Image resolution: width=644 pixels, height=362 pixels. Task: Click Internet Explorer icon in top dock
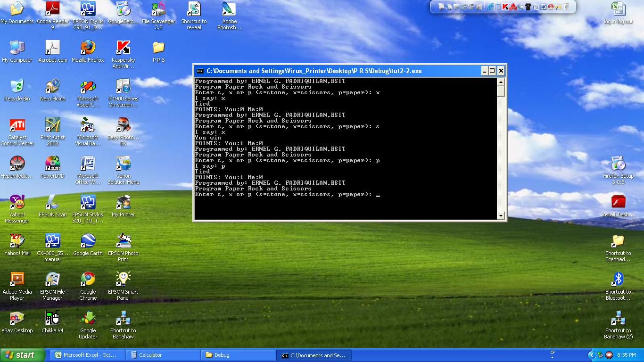click(491, 7)
